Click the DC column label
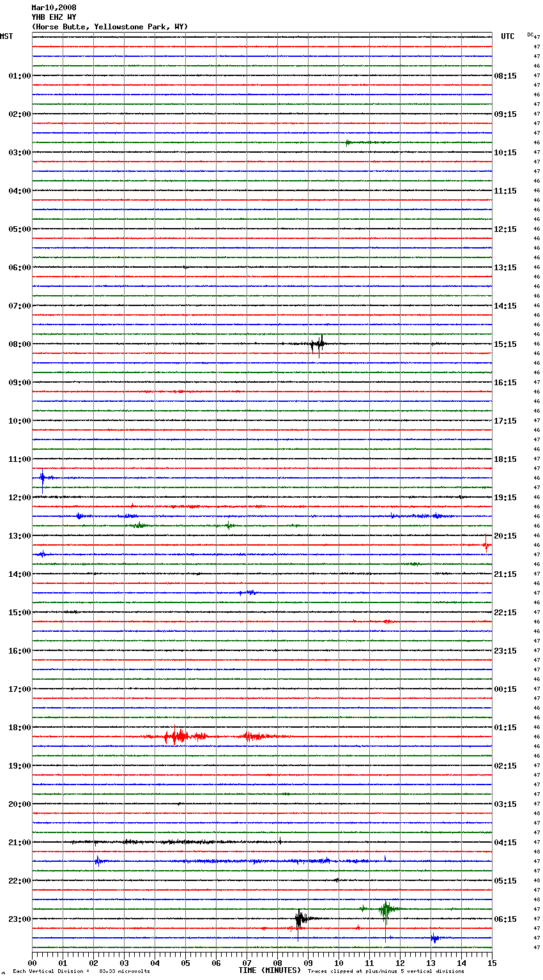 tap(530, 34)
